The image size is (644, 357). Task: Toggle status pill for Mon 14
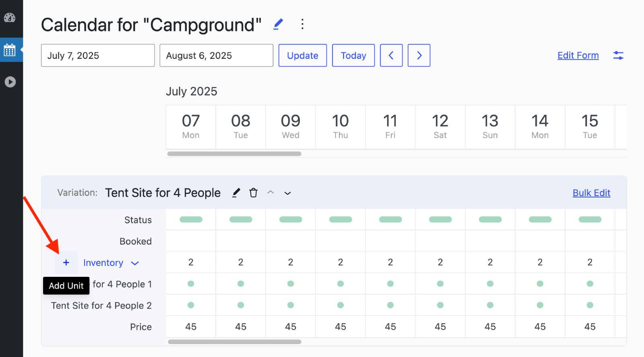(540, 220)
